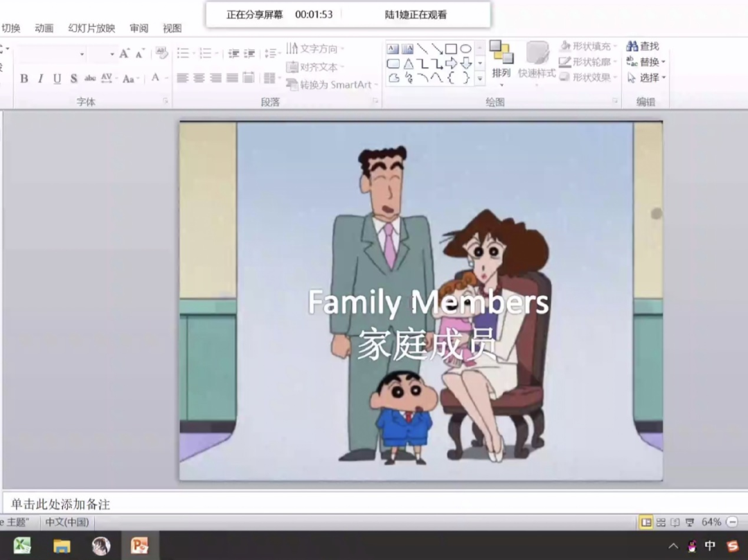Screen dimensions: 748x560
Task: Select the elbow connector shape
Action: click(x=422, y=64)
